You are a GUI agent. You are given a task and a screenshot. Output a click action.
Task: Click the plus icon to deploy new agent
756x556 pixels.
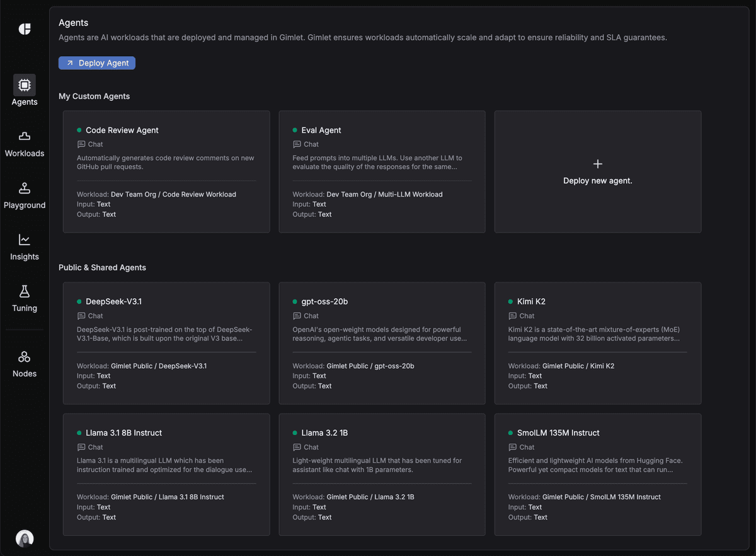pyautogui.click(x=597, y=163)
